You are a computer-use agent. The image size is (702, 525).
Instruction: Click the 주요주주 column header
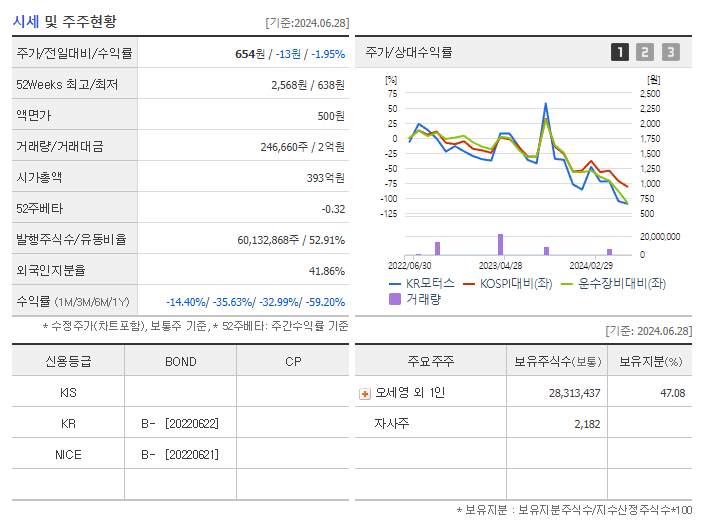[x=431, y=361]
